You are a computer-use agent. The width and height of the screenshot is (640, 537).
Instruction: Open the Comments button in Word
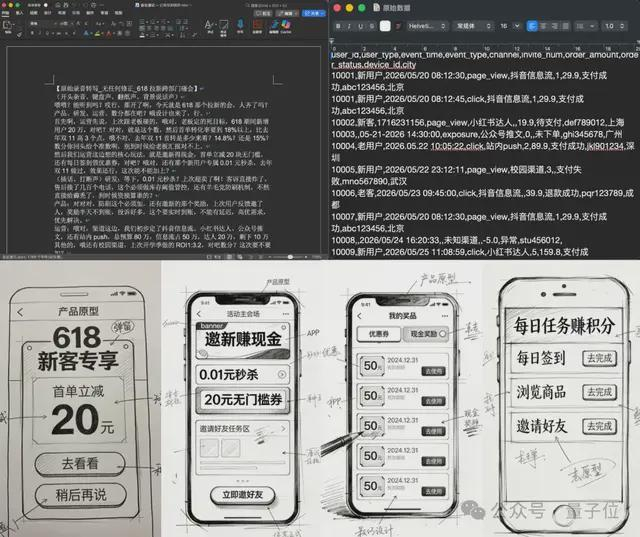coord(262,13)
